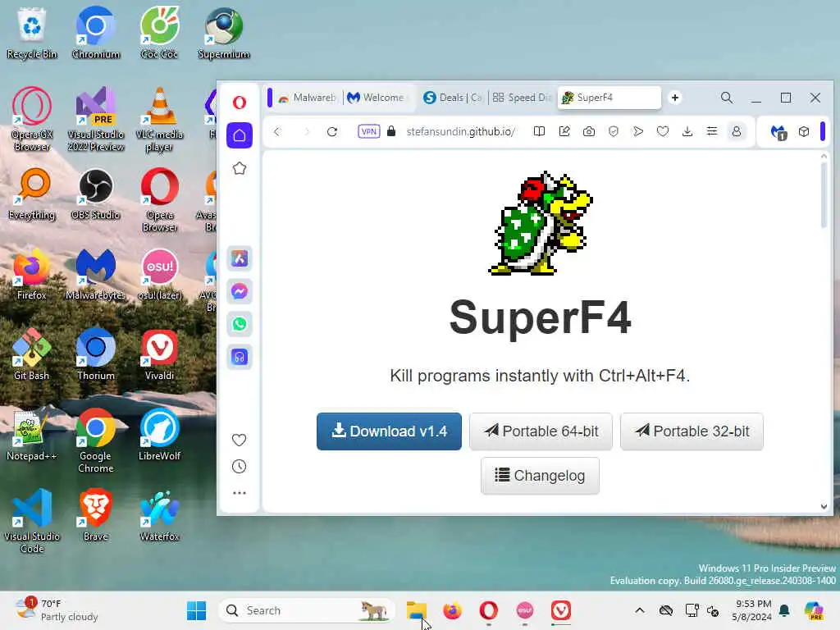Open Aria AI icon in Opera sidebar
840x630 pixels.
click(240, 258)
